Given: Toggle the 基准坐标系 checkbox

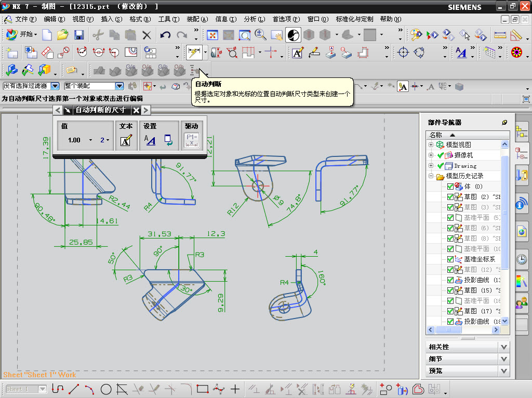Looking at the screenshot, I should point(450,259).
